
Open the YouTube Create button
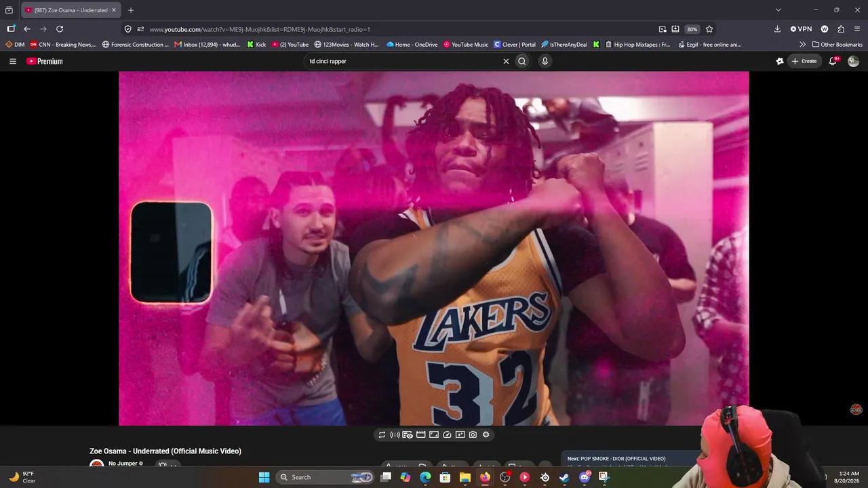pos(804,61)
